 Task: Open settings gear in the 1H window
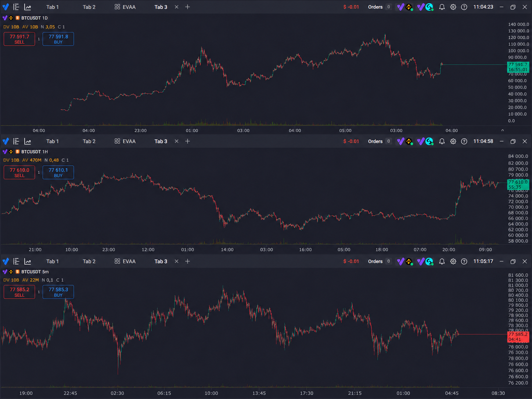coord(453,141)
